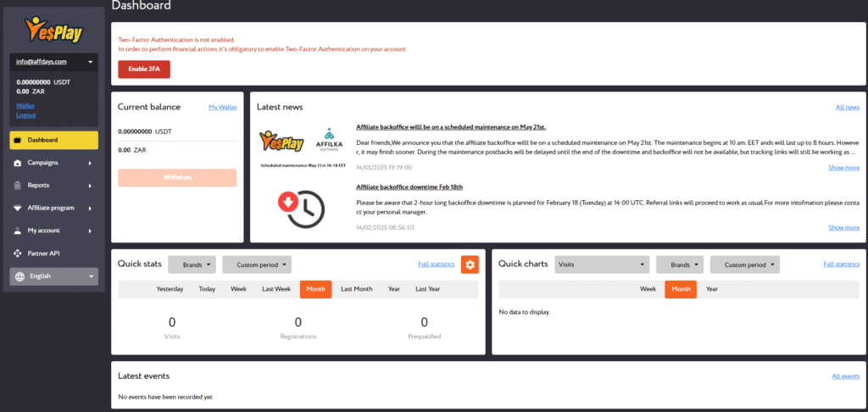The height and width of the screenshot is (412, 868).
Task: Open the Wallet link in the sidebar
Action: click(x=25, y=105)
